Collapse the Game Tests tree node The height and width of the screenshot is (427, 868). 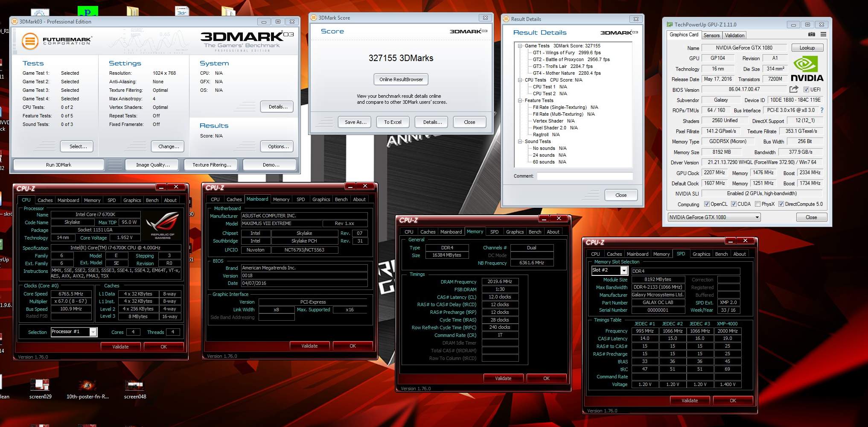[520, 46]
